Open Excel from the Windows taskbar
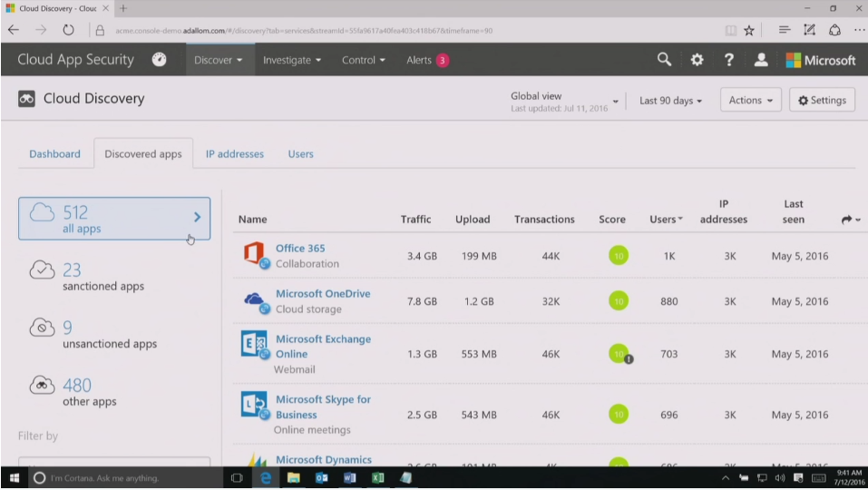The image size is (868, 490). point(378,477)
